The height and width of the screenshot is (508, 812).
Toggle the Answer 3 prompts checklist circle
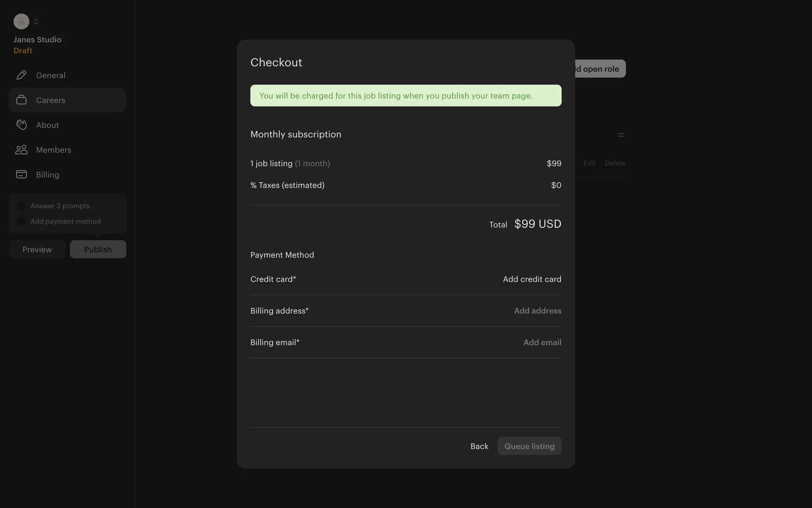[21, 206]
